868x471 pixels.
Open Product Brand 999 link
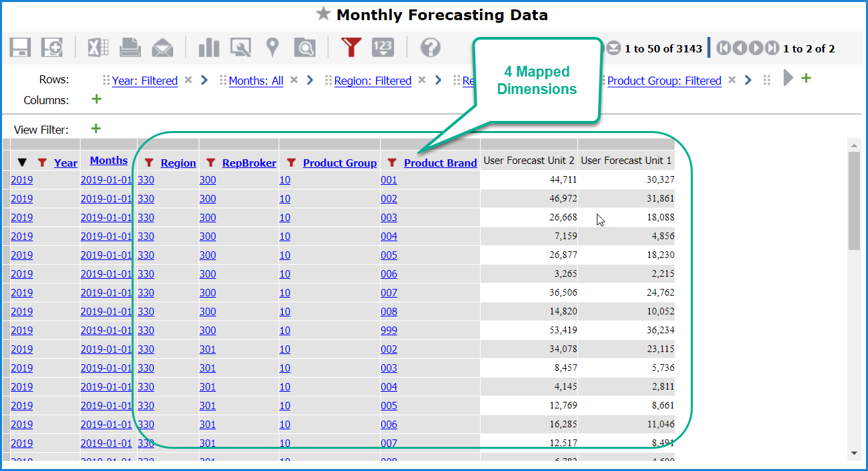[389, 331]
